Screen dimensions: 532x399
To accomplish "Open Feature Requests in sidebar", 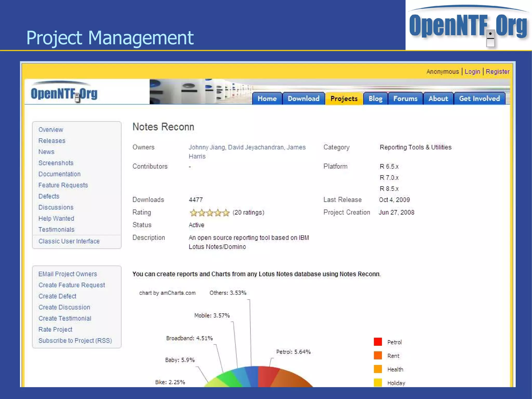I will (x=63, y=185).
